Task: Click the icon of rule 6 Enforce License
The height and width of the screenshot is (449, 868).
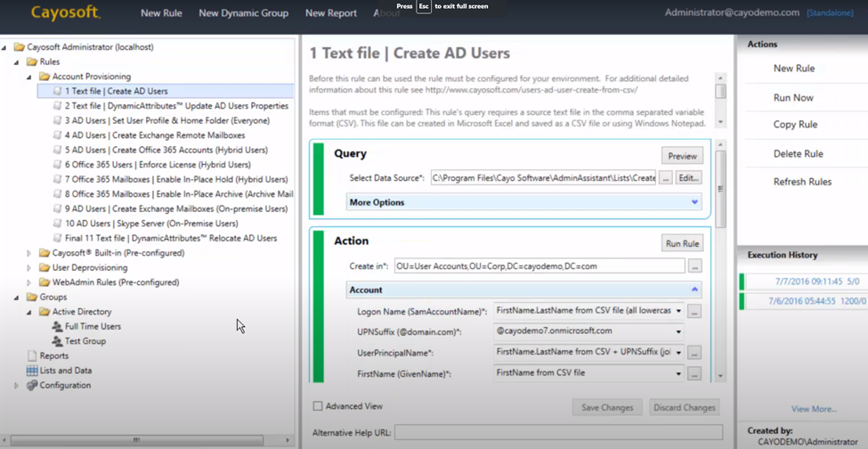Action: [x=58, y=165]
